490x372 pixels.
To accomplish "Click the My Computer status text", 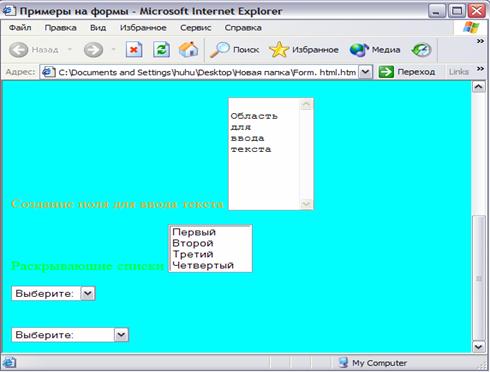I will tap(379, 363).
